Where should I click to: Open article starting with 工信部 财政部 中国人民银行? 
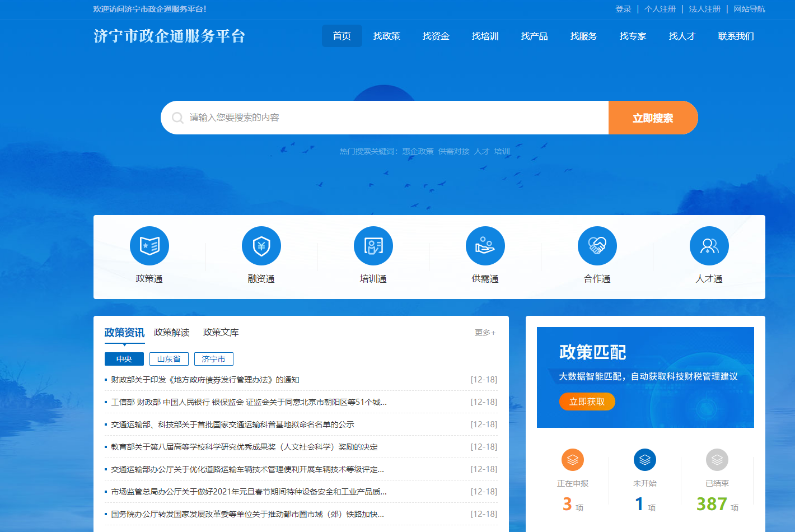249,402
